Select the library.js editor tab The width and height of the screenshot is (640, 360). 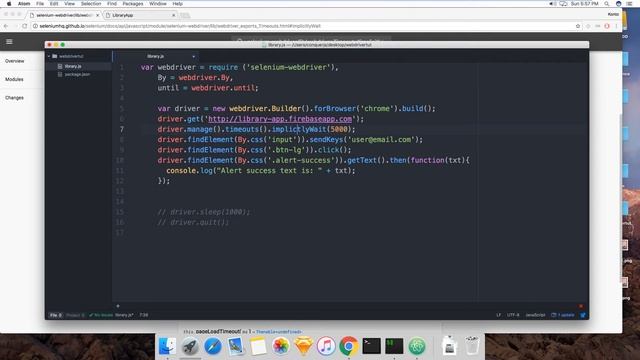[x=156, y=56]
